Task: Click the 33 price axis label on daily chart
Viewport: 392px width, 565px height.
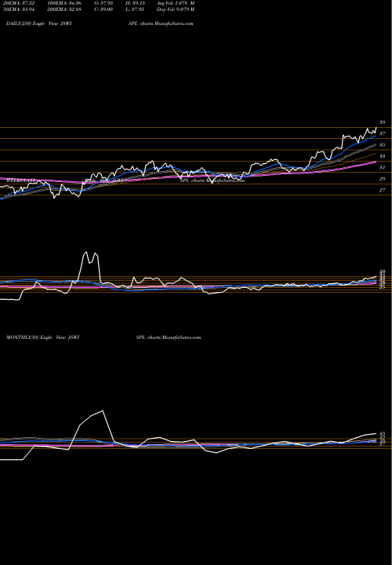Action: 383,156
